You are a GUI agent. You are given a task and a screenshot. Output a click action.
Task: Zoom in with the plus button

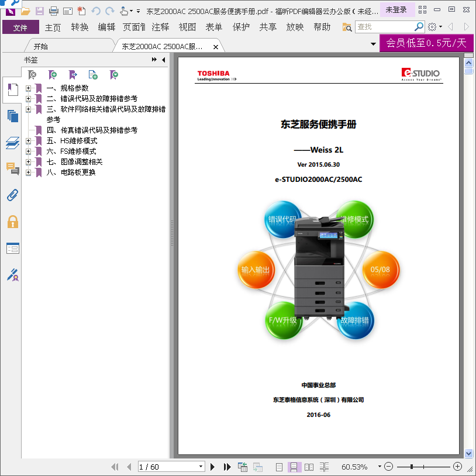[x=457, y=467]
